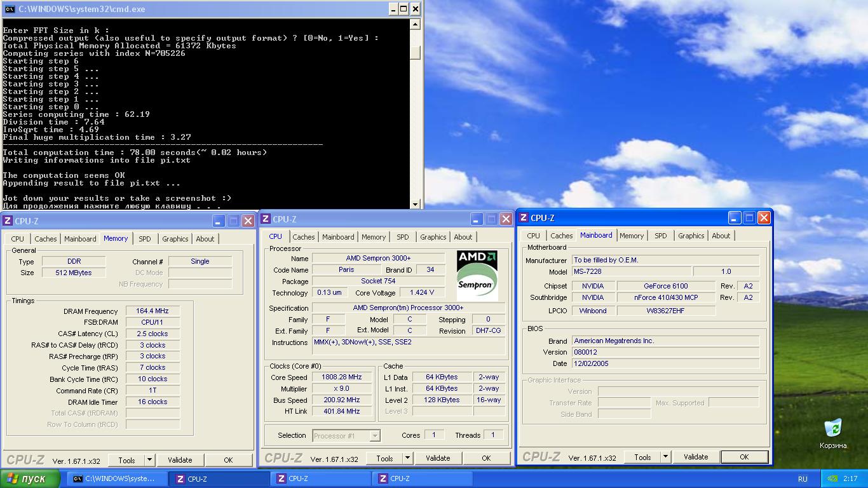Open Caches tab in Mainboard CPU-Z window
The width and height of the screenshot is (868, 488).
[562, 236]
